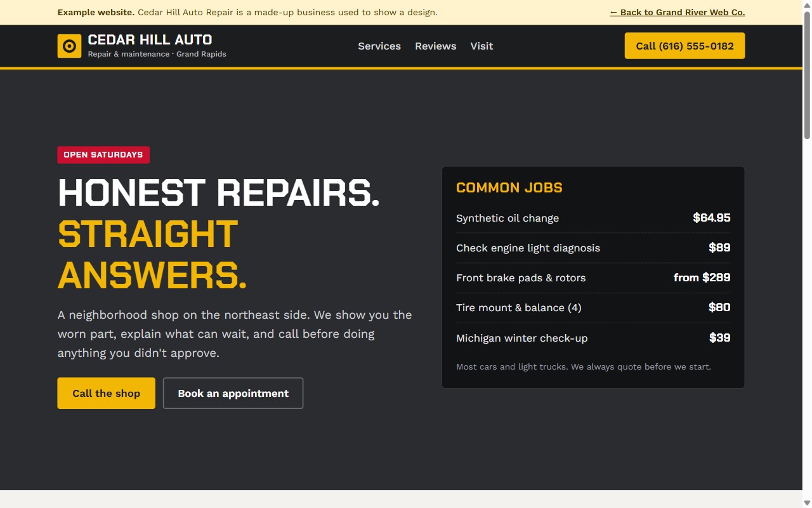The height and width of the screenshot is (508, 812).
Task: Click the from $289 price
Action: tap(702, 277)
